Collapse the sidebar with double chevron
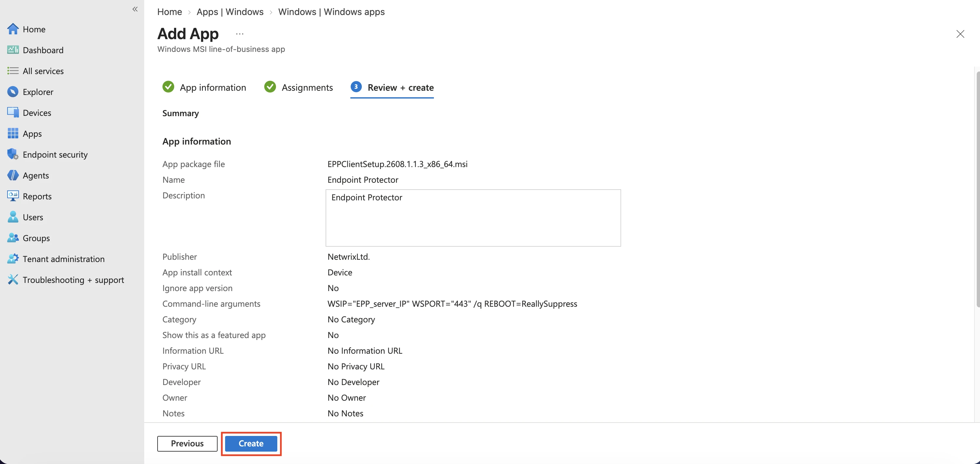The height and width of the screenshot is (464, 980). pos(135,9)
